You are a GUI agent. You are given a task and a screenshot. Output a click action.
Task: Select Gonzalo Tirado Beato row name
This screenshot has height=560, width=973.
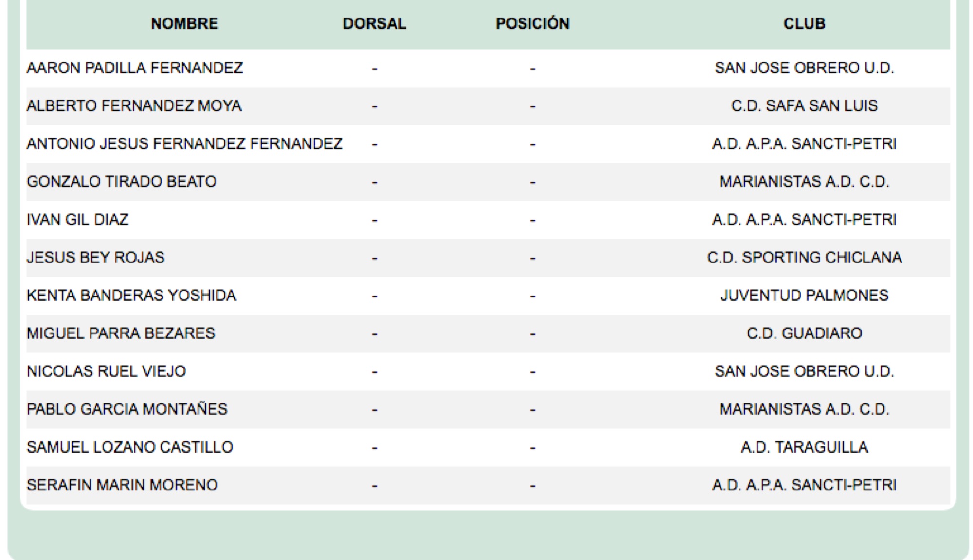122,182
